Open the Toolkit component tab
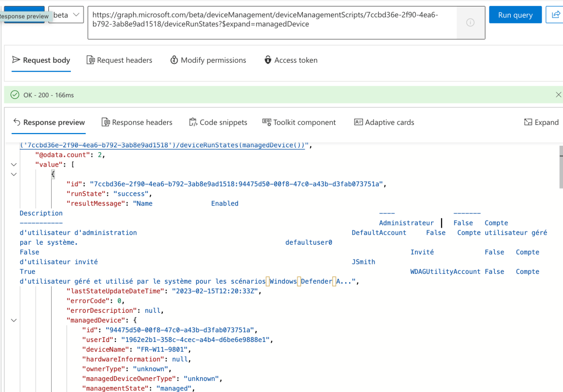563x392 pixels. click(299, 123)
